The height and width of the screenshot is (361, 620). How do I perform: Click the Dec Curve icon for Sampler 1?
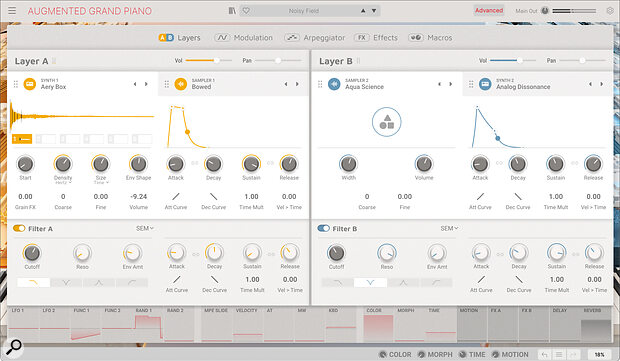click(214, 197)
